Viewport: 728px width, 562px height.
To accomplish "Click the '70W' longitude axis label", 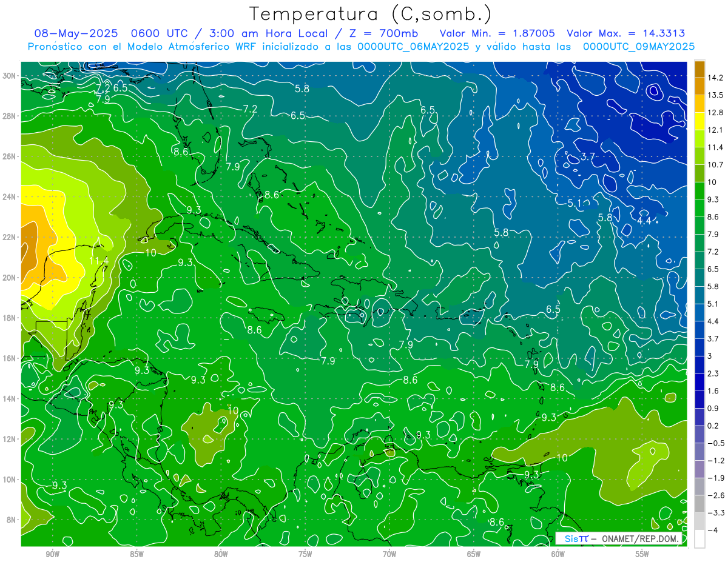I will click(x=389, y=554).
